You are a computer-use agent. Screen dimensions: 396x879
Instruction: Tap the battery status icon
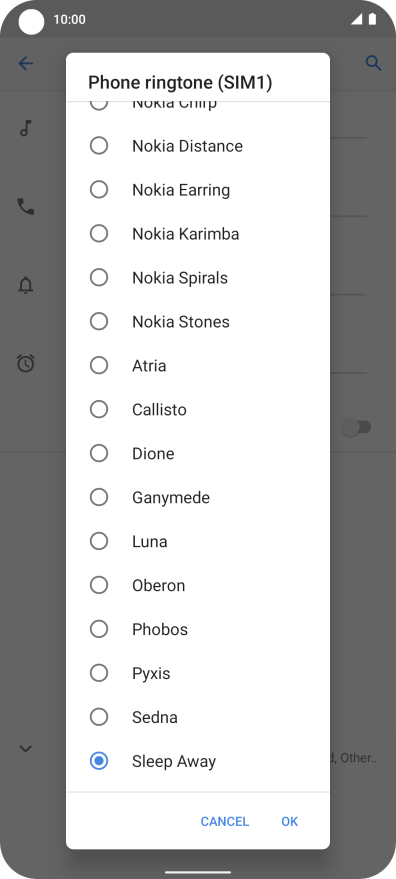372,20
